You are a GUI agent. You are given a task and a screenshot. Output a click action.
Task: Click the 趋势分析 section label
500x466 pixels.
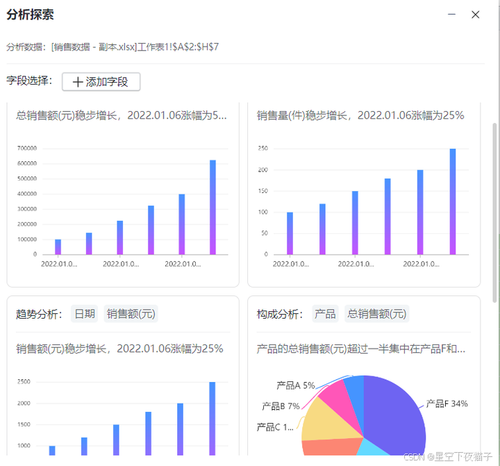pyautogui.click(x=39, y=314)
